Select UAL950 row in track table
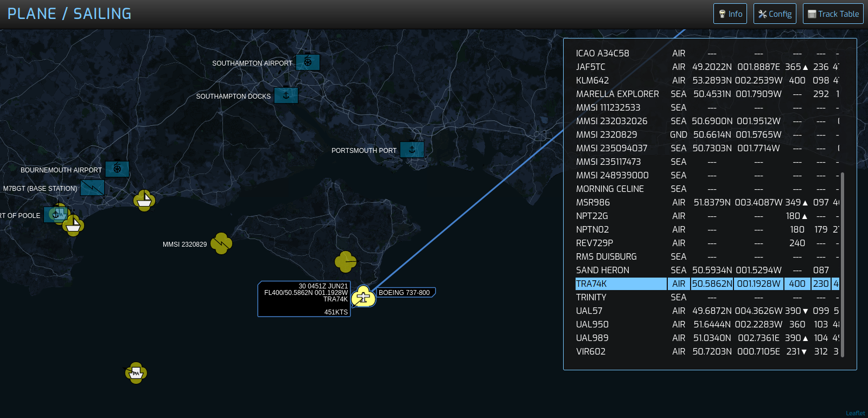The width and height of the screenshot is (868, 418). click(707, 324)
